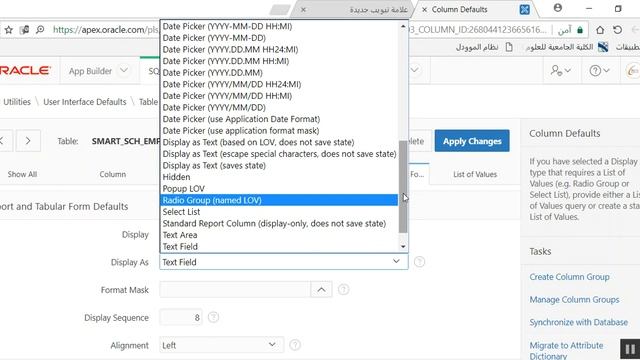The width and height of the screenshot is (640, 360).
Task: Go to User Interface Defaults breadcrumb
Action: (85, 102)
